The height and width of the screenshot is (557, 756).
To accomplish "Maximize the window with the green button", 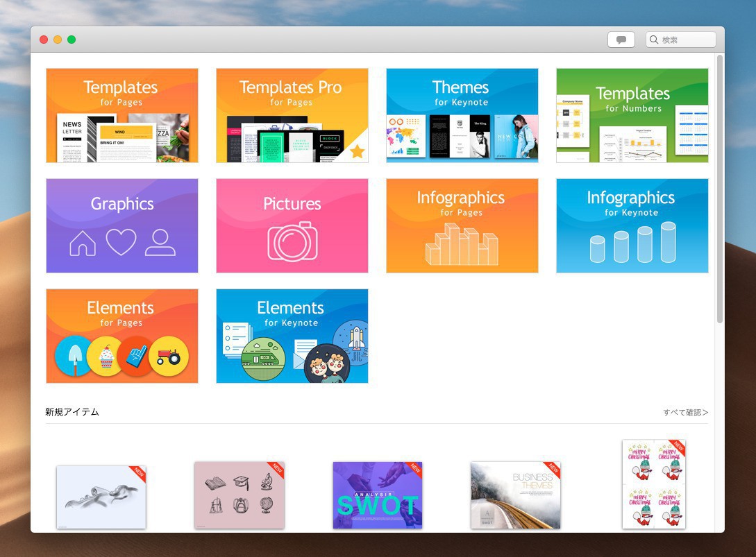I will (x=72, y=40).
